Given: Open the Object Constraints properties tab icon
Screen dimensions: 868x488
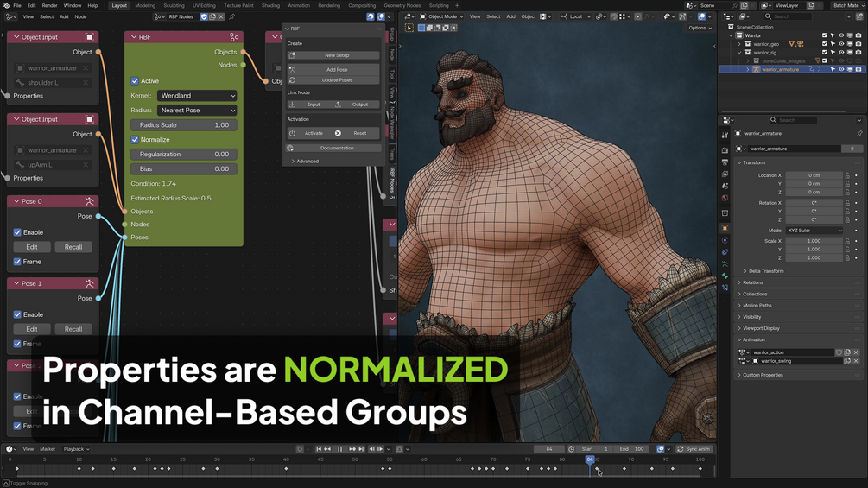Looking at the screenshot, I should point(725,252).
